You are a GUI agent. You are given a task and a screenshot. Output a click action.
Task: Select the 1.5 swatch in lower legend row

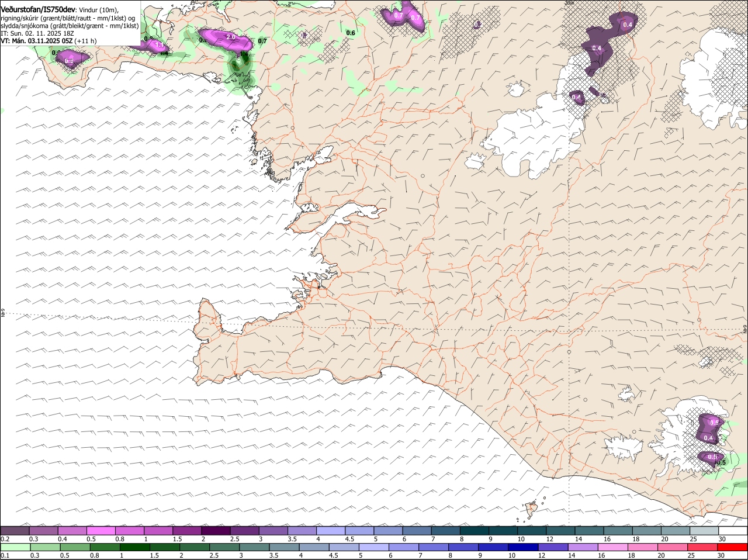coord(164,547)
